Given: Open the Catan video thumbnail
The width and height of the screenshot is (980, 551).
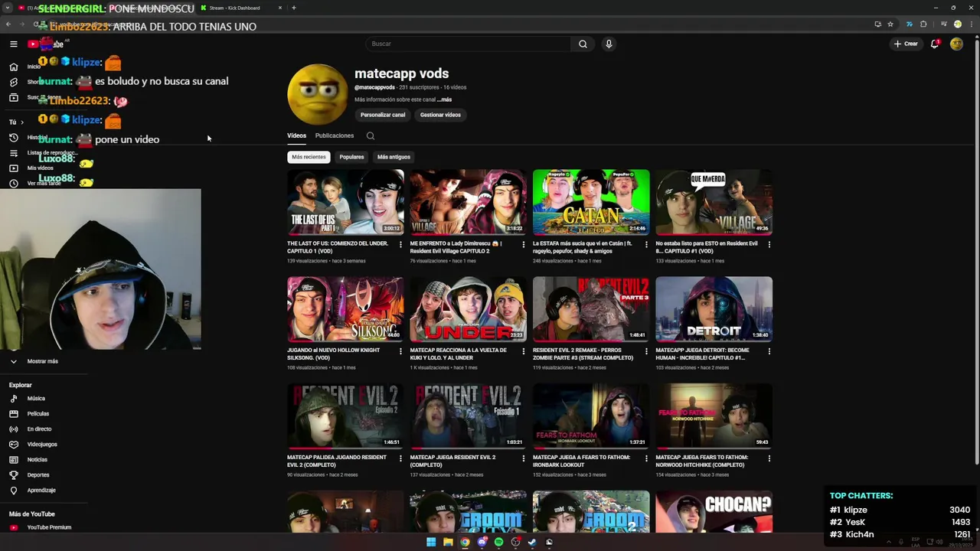Looking at the screenshot, I should pos(591,202).
